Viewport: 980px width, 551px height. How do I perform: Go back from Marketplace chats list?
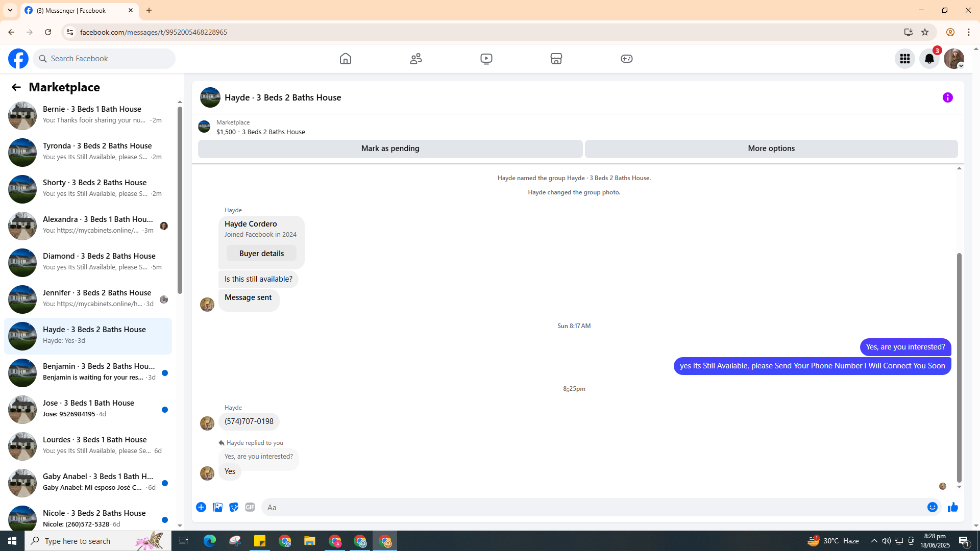(16, 87)
